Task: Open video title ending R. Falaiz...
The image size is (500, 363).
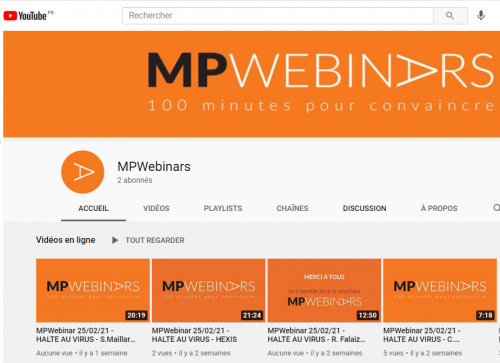Action: 316,335
